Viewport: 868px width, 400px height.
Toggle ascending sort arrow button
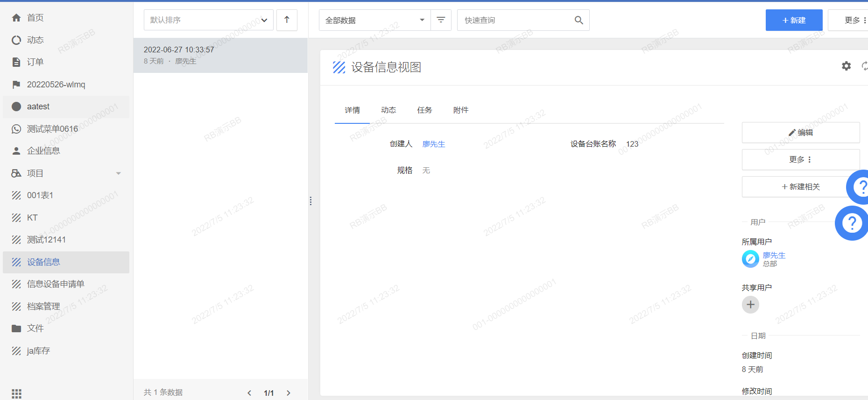pos(287,20)
